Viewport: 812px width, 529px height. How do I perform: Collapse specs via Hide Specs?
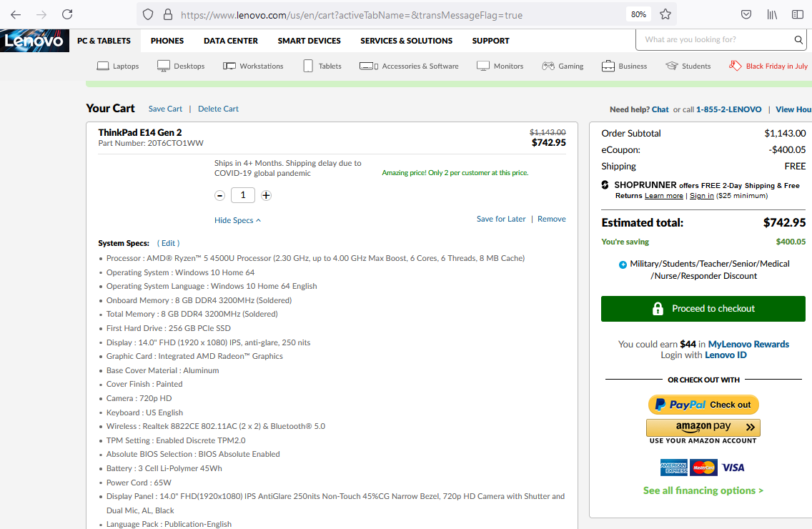(238, 220)
